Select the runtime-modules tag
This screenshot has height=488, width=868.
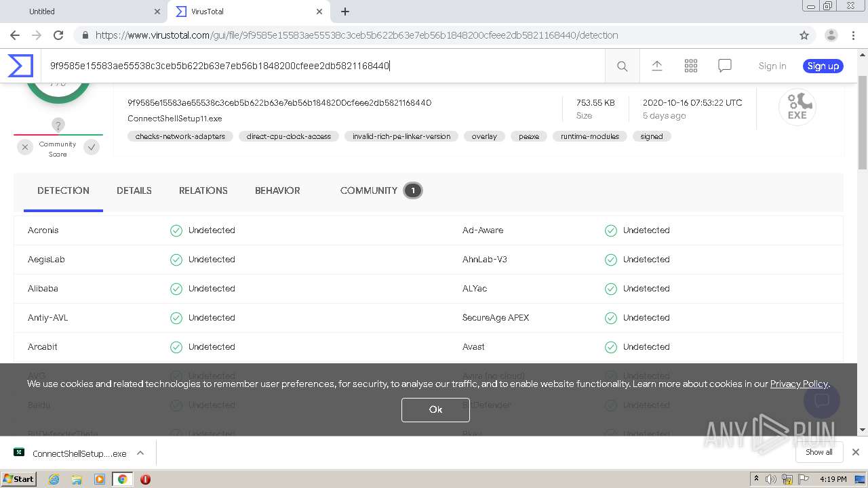point(590,136)
